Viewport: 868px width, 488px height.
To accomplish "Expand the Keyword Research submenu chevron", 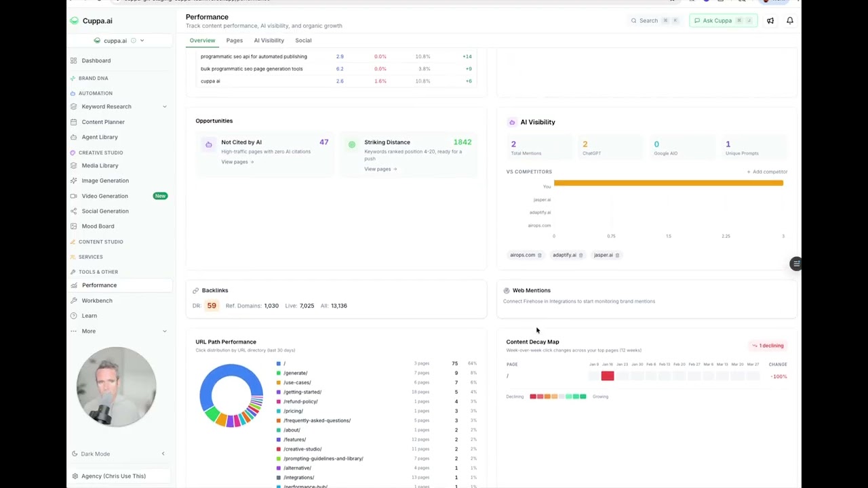I will (164, 106).
